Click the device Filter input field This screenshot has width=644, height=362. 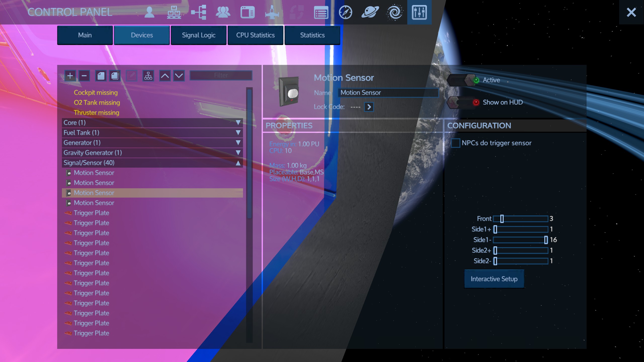[221, 75]
